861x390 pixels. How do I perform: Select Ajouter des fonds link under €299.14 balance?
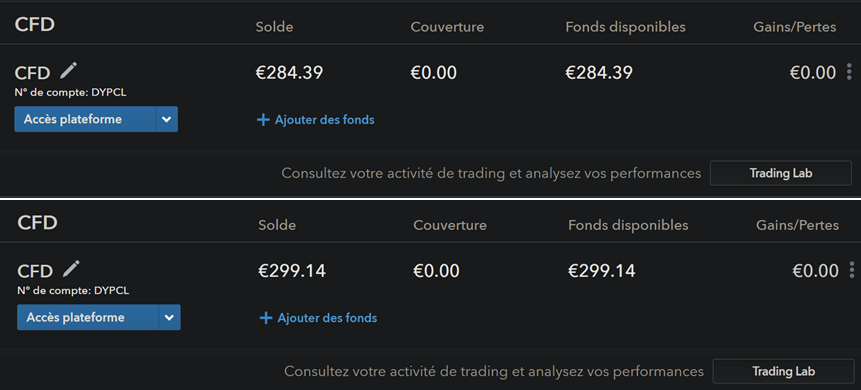point(327,317)
